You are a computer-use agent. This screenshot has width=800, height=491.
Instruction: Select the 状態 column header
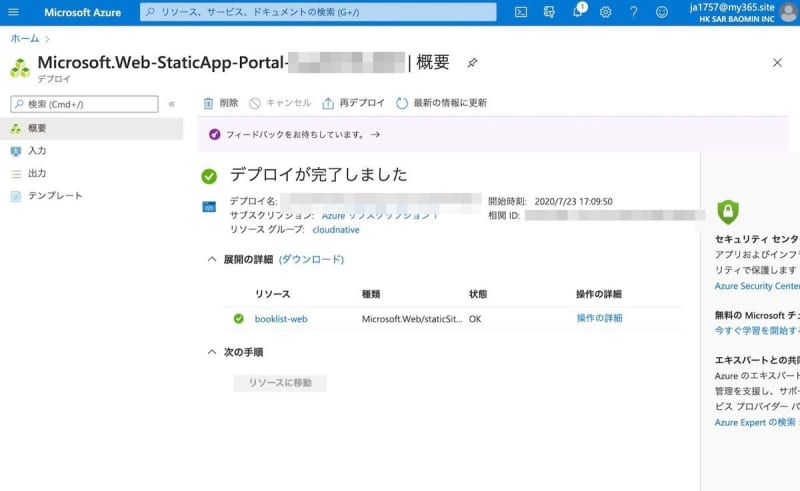coord(478,294)
